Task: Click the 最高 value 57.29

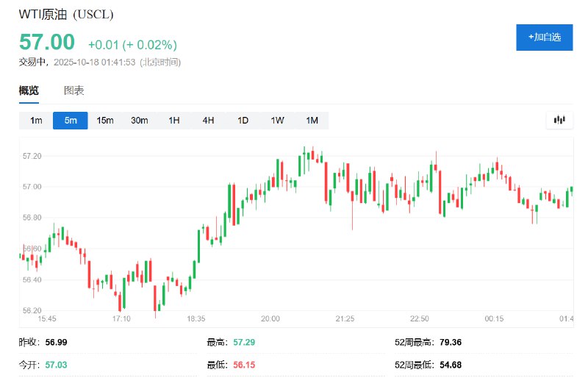Action: (245, 343)
